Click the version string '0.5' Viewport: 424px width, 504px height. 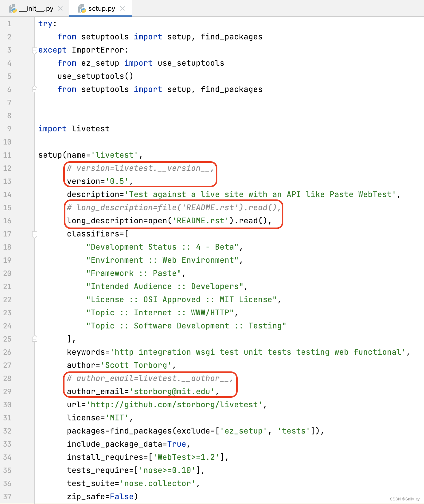(117, 181)
